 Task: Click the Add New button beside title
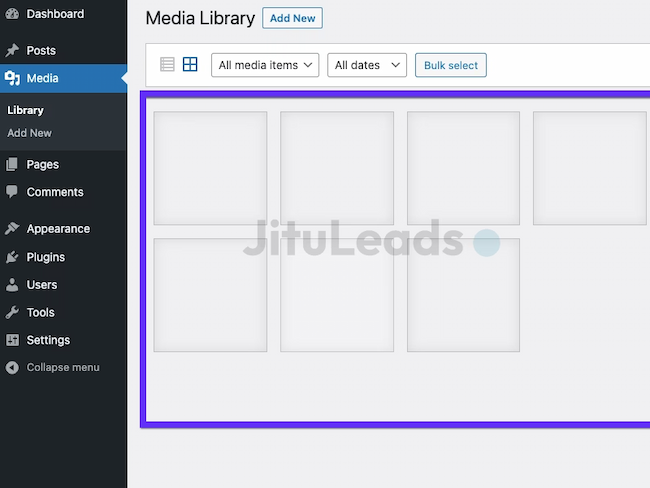(292, 18)
